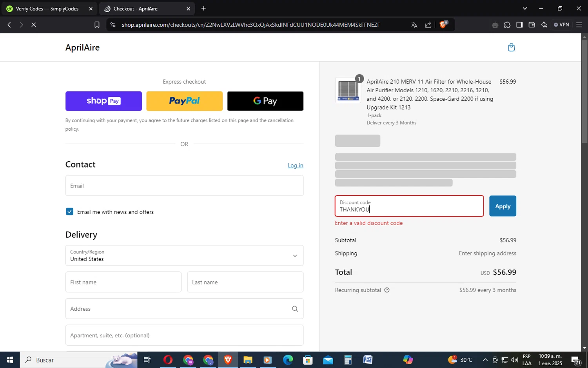Click the AprilAire store logo
588x368 pixels.
pos(82,47)
